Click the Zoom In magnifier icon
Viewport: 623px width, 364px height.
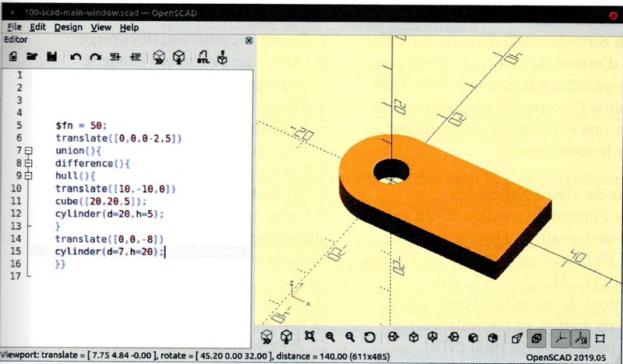click(329, 338)
